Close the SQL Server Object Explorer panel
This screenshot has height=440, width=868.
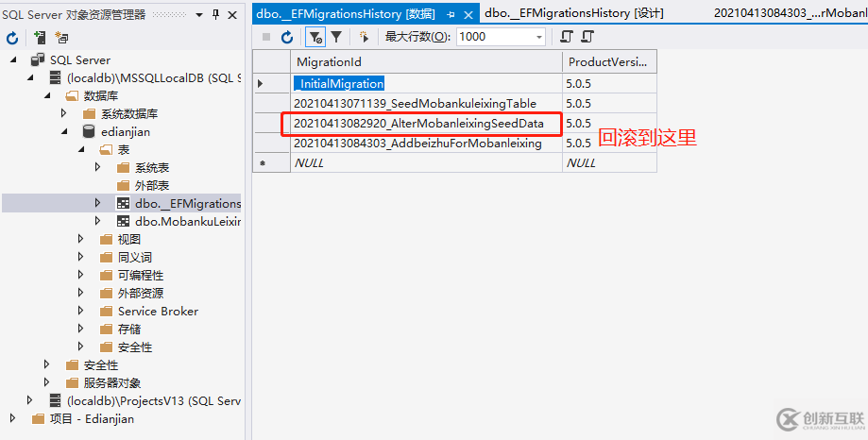[x=232, y=15]
